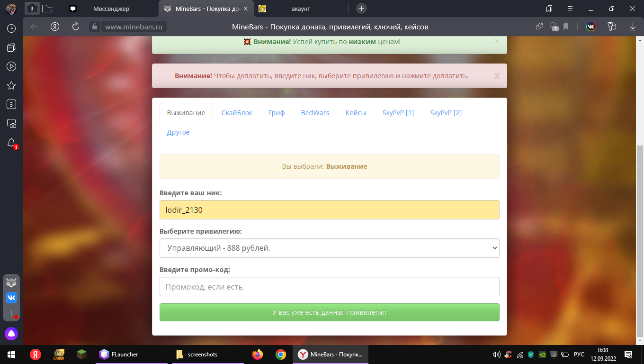
Task: Open History in the sidebar
Action: [x=11, y=28]
